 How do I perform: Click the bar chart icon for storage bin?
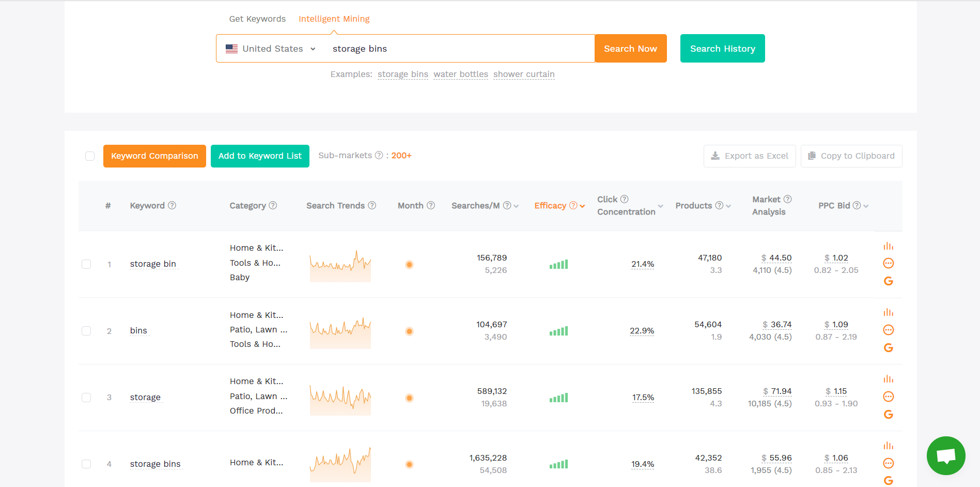(x=888, y=246)
